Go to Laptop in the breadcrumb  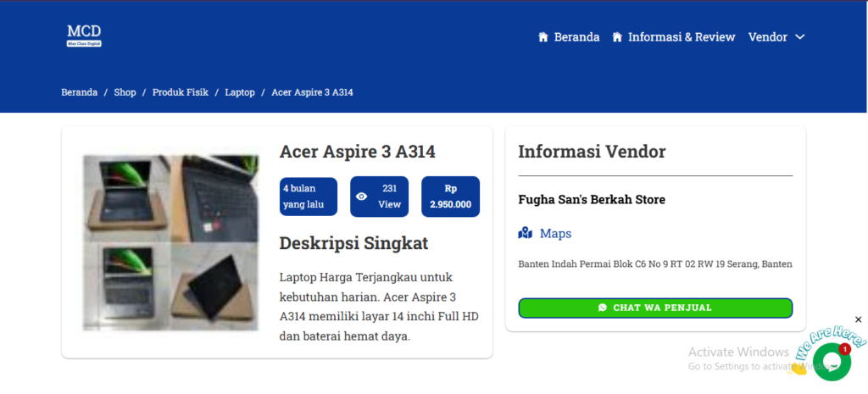[240, 92]
